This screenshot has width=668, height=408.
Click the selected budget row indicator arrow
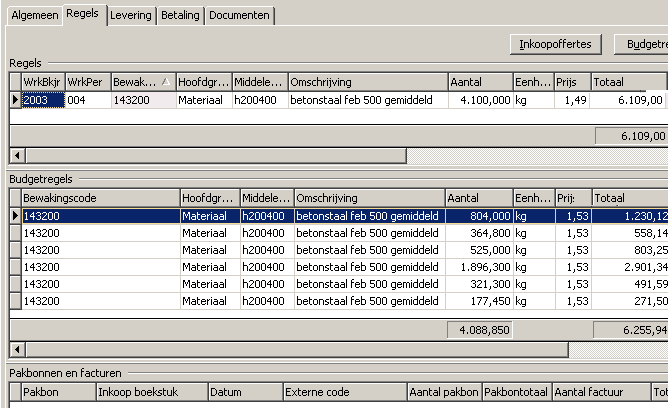(x=16, y=216)
